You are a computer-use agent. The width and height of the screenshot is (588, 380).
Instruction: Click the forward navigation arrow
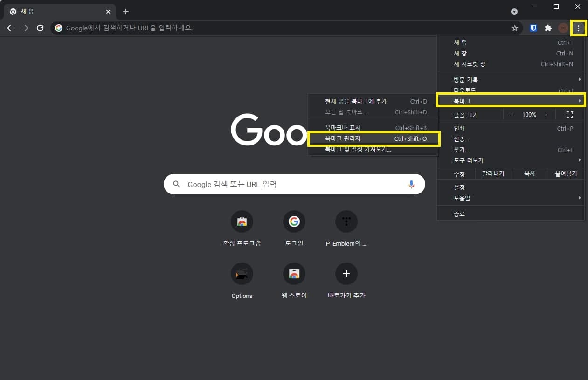pos(25,28)
